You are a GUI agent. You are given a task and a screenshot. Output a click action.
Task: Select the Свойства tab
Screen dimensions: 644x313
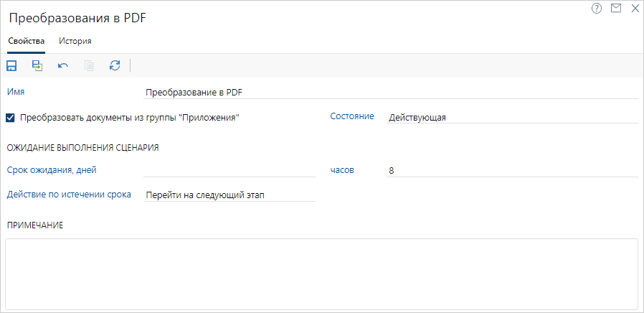click(27, 41)
